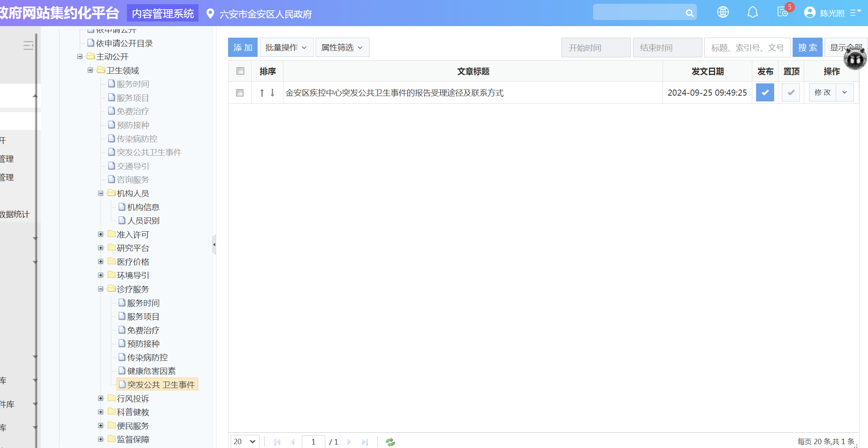Open the notification bell

[x=752, y=12]
